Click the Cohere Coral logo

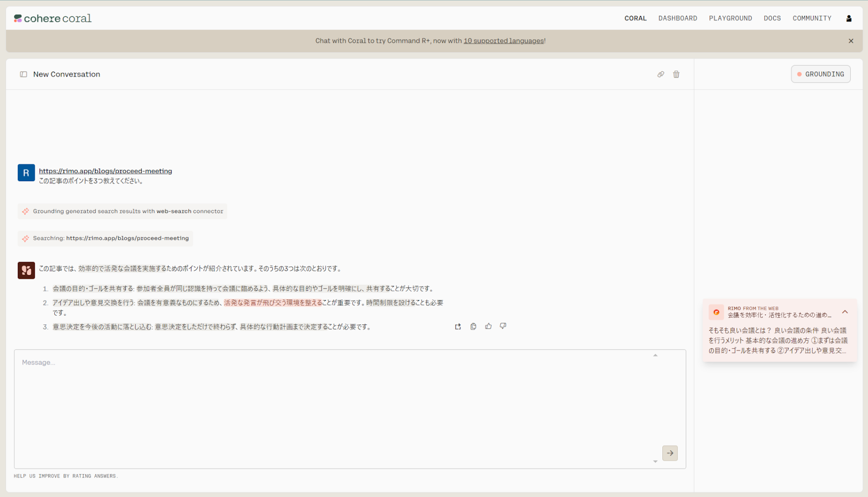[x=53, y=18]
